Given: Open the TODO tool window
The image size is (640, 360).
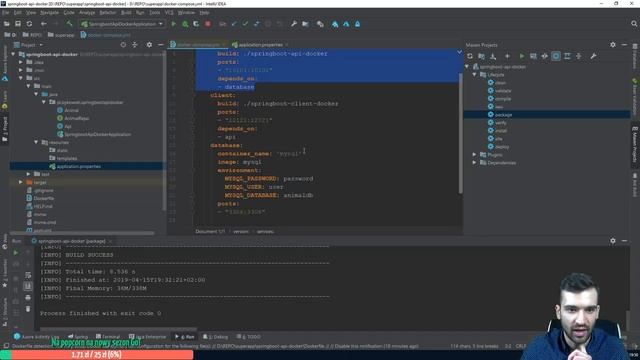Looking at the screenshot, I should [249, 337].
